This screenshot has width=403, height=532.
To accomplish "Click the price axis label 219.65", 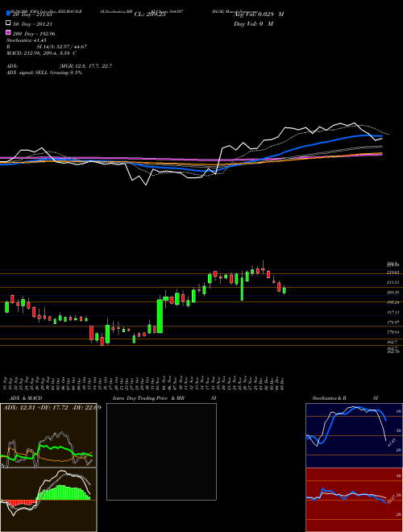I will [x=393, y=272].
